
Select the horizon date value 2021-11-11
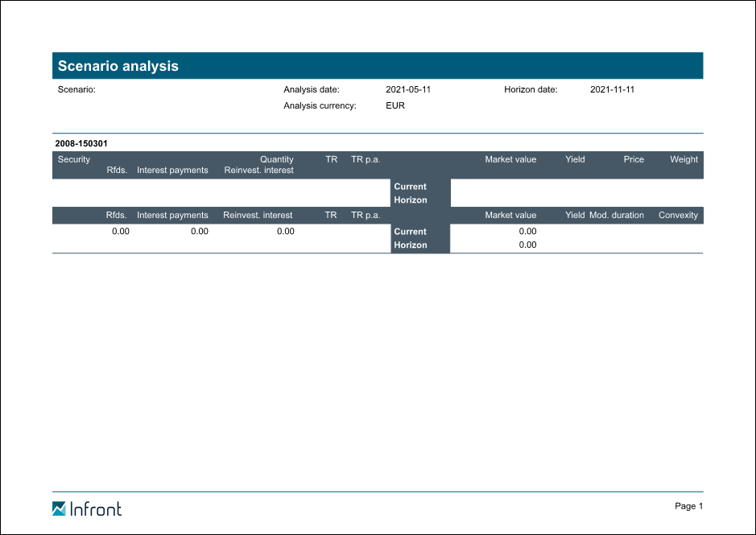click(x=612, y=89)
